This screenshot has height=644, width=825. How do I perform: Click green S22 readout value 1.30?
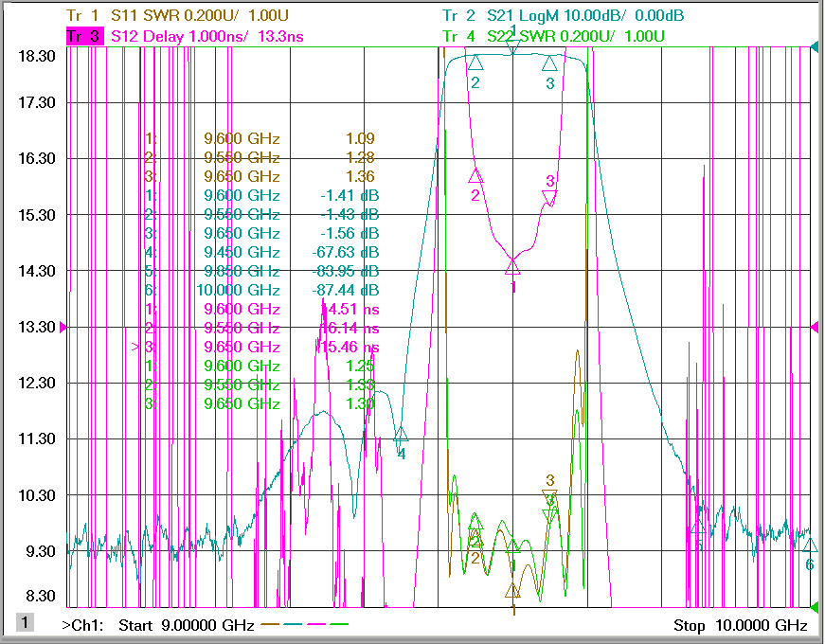(360, 403)
